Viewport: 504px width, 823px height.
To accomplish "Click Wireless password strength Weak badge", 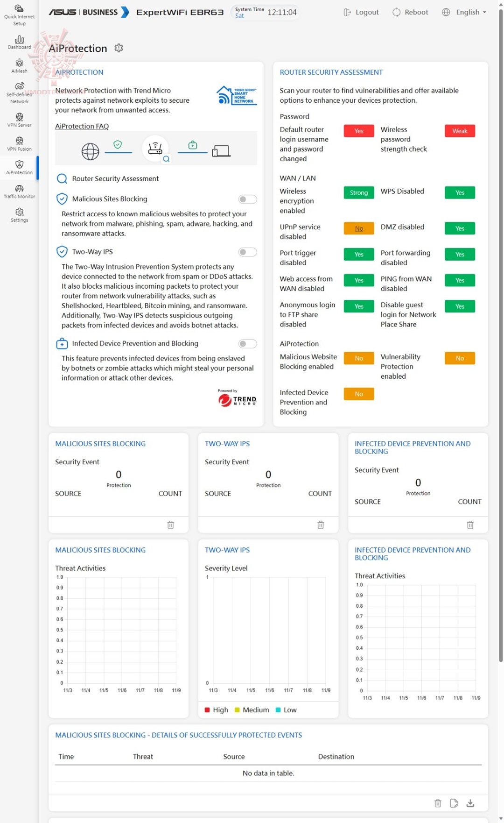I will point(460,131).
